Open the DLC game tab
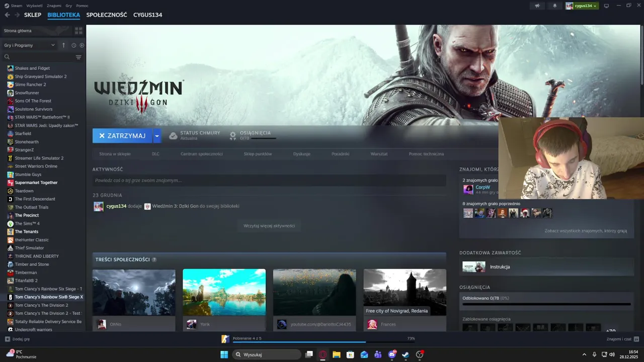This screenshot has height=362, width=644. click(x=155, y=154)
